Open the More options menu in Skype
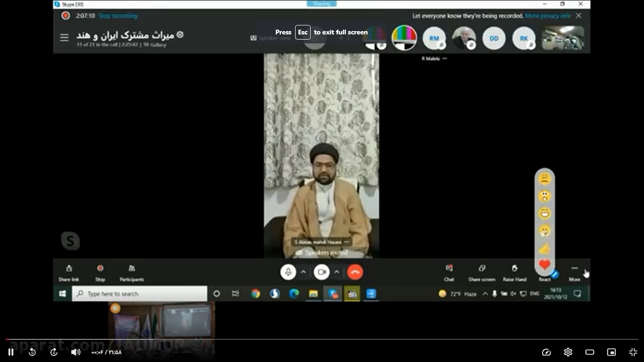Image resolution: width=644 pixels, height=362 pixels. (574, 273)
